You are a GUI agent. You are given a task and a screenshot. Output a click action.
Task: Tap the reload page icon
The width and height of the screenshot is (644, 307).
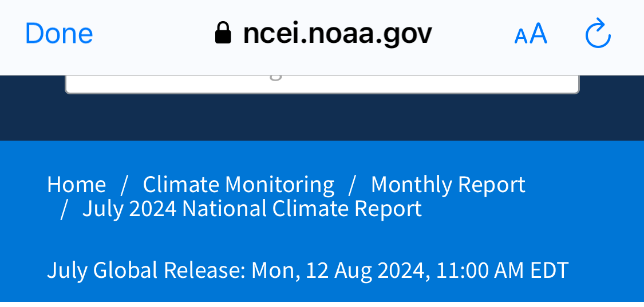pos(598,33)
